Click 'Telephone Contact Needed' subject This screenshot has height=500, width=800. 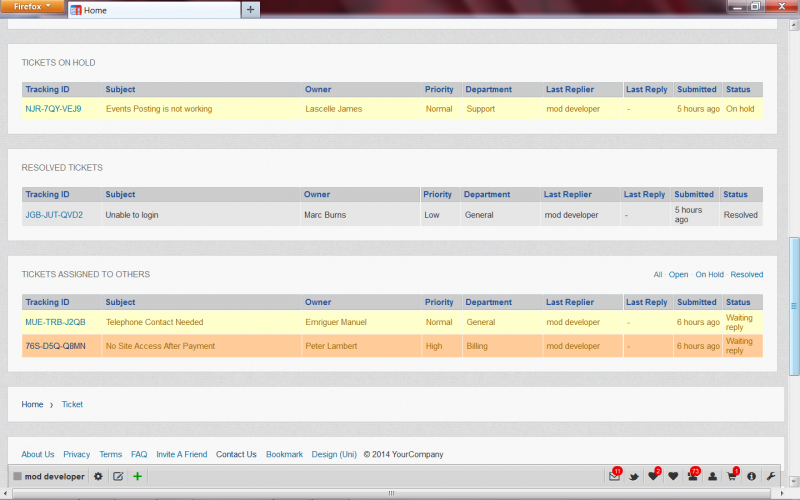point(155,322)
